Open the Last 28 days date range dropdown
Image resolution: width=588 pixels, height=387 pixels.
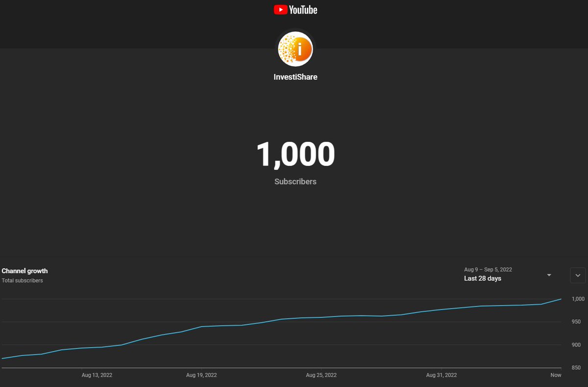click(508, 275)
